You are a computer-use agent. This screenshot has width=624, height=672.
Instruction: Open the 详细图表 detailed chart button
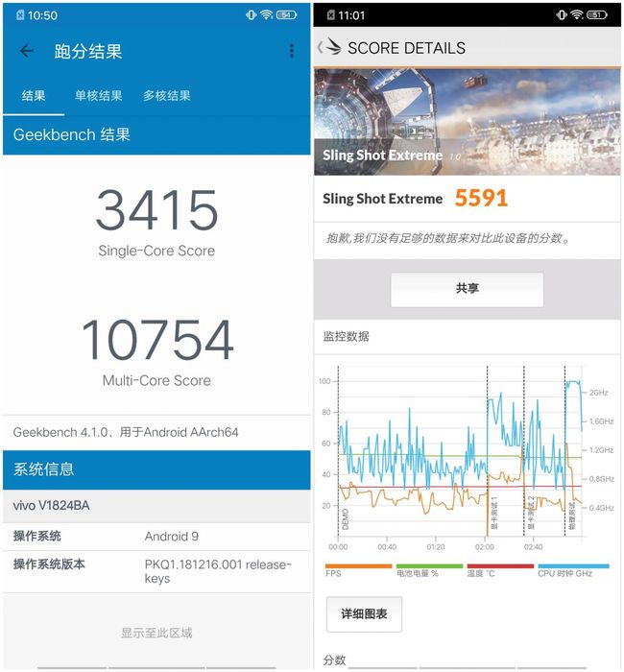tap(364, 613)
